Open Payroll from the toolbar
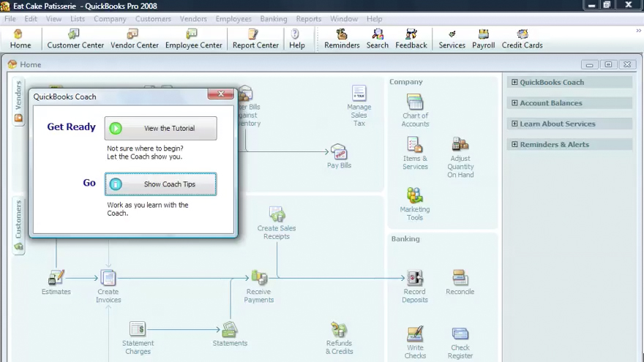The width and height of the screenshot is (644, 362). click(483, 39)
